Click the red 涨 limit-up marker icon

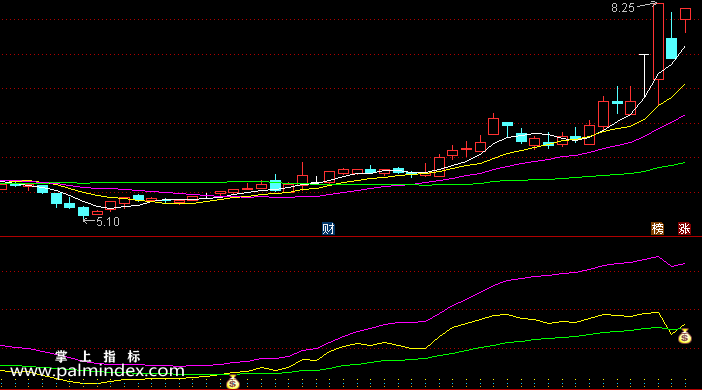click(x=684, y=229)
